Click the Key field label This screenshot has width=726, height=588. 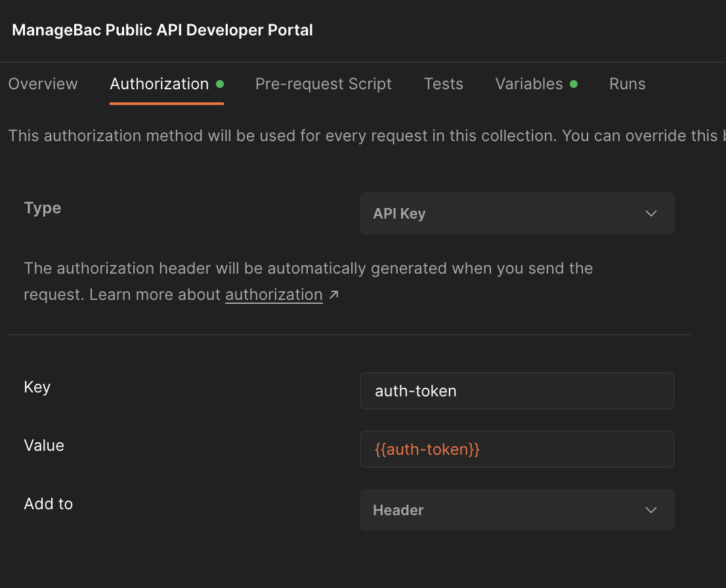pyautogui.click(x=37, y=387)
